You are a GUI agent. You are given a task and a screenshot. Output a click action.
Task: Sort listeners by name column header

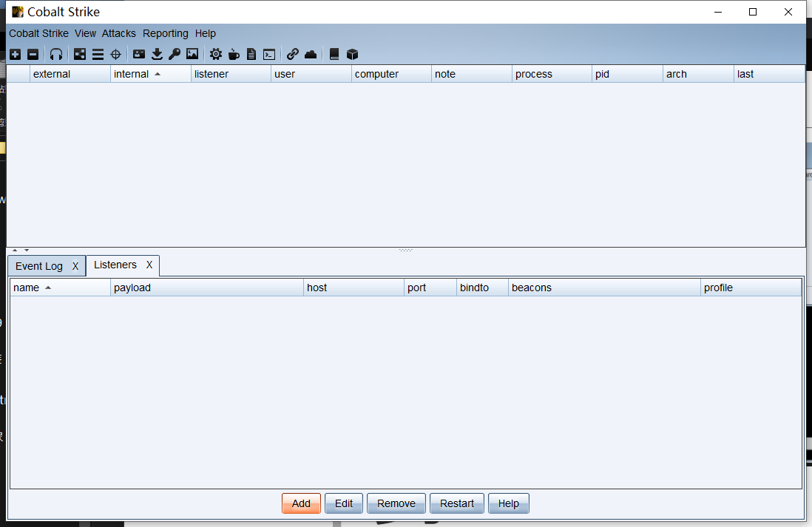pos(60,288)
